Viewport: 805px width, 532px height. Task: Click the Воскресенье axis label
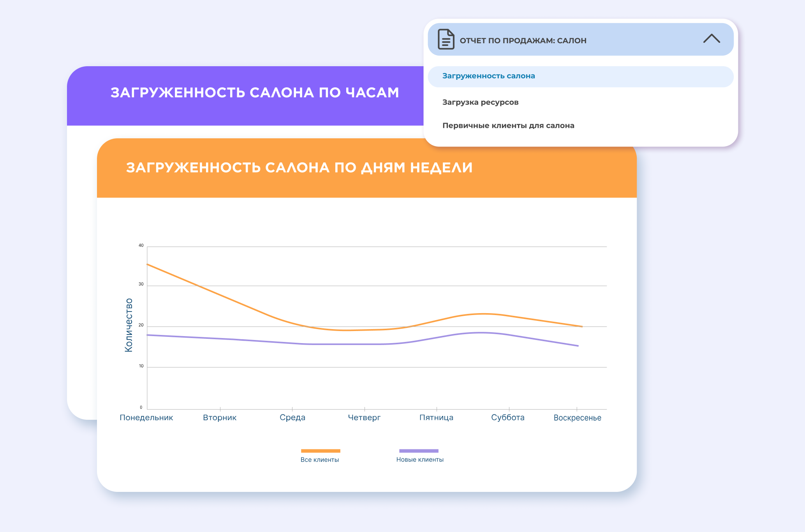tap(577, 418)
